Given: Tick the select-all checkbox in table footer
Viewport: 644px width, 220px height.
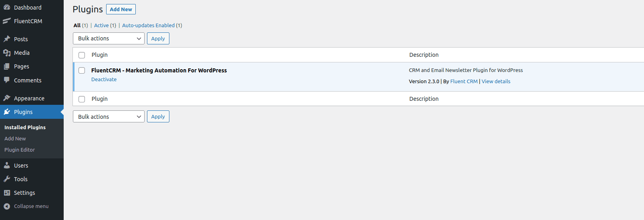Looking at the screenshot, I should 82,99.
